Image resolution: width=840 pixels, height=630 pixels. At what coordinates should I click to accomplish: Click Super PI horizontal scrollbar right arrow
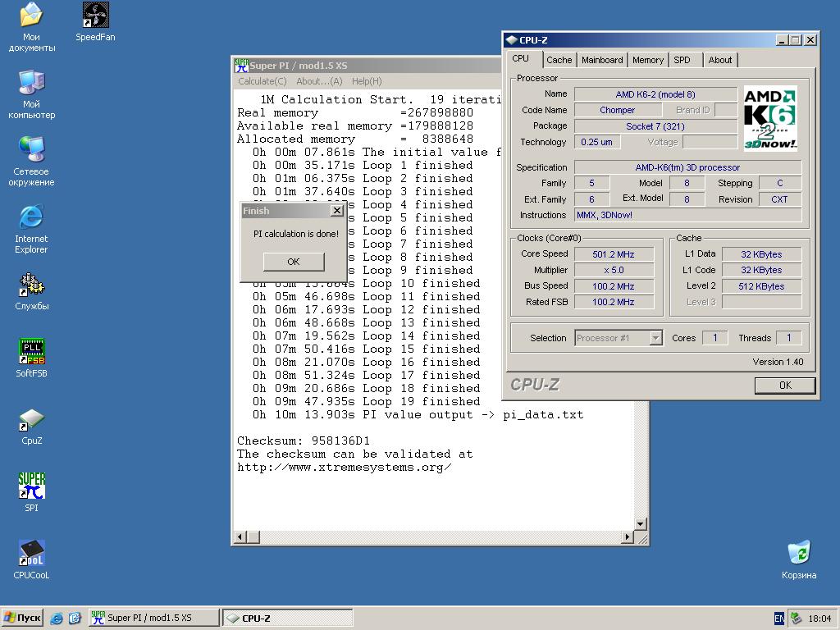click(x=628, y=536)
